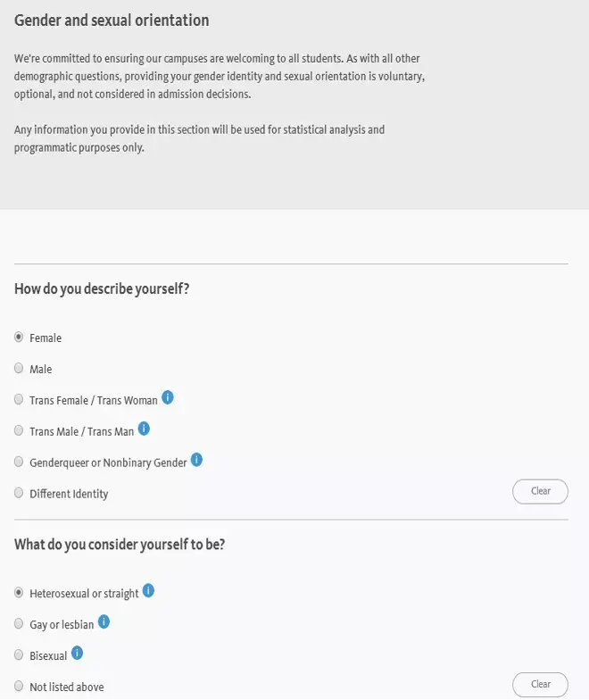
Task: Click the Different Identity label text
Action: coord(69,494)
